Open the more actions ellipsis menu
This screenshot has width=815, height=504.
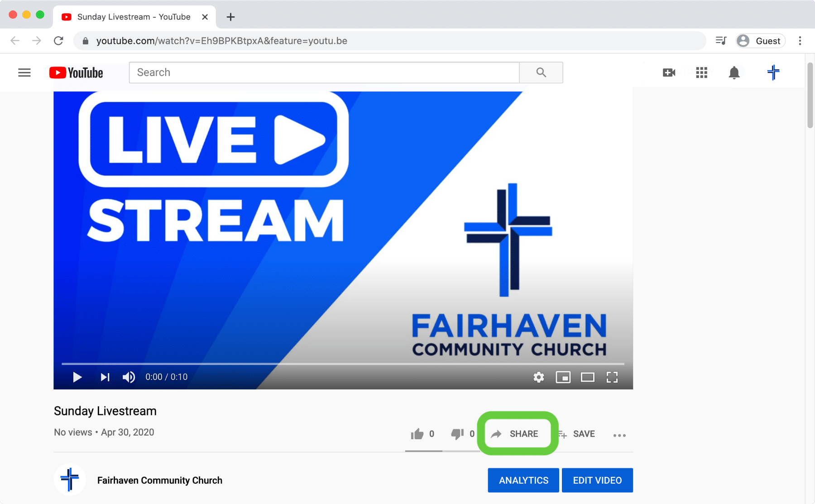(619, 435)
